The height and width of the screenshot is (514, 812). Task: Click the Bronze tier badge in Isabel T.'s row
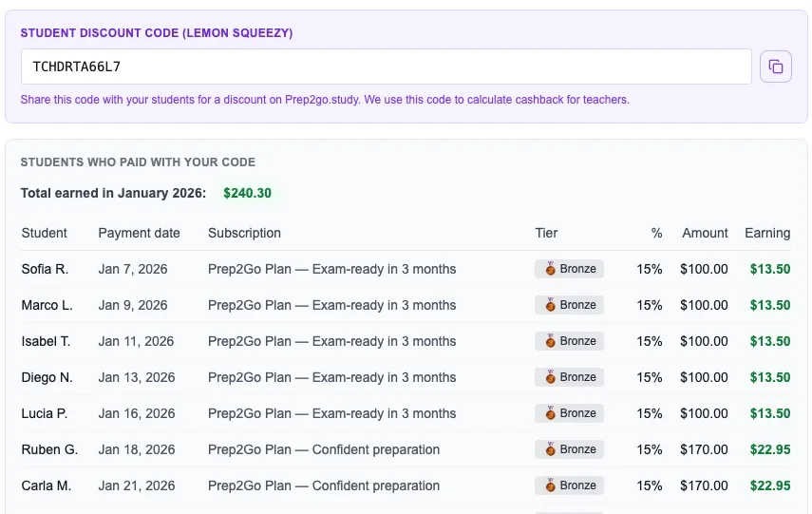coord(569,341)
